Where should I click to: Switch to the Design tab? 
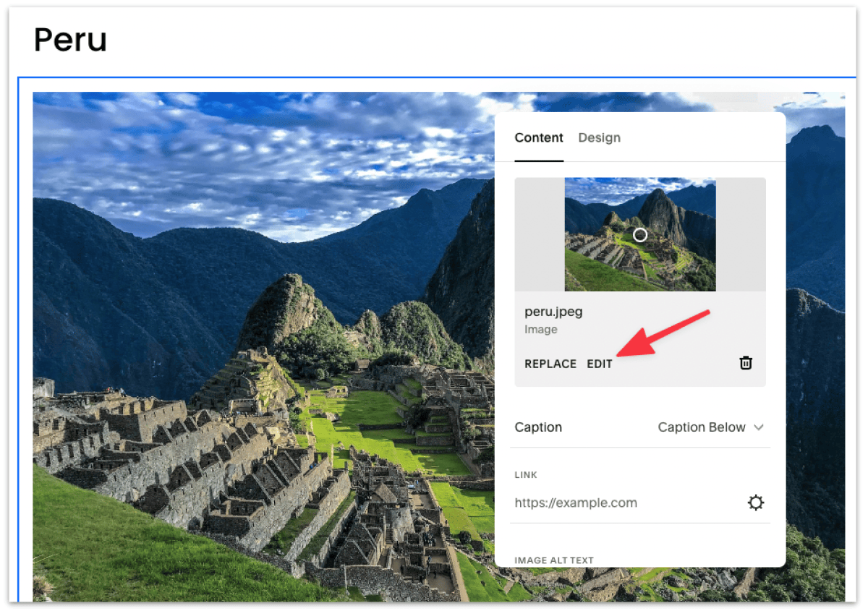coord(599,137)
